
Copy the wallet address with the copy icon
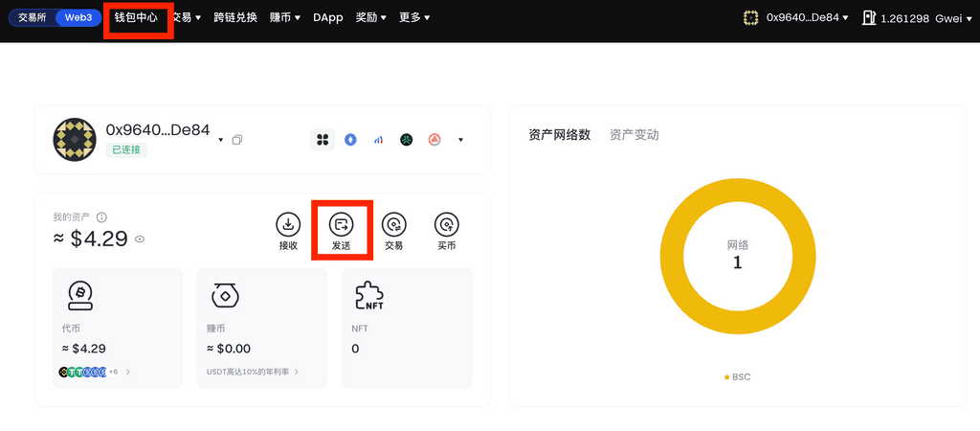pyautogui.click(x=237, y=140)
